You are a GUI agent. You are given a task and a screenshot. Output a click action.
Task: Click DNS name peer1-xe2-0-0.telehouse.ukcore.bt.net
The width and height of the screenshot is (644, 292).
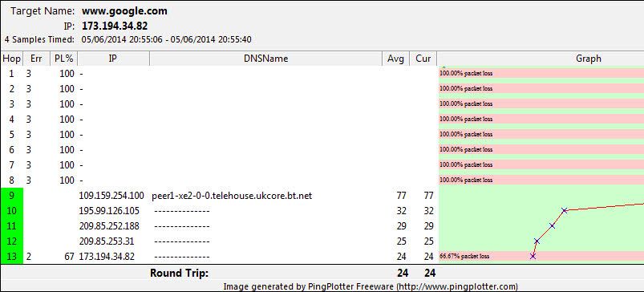[232, 196]
